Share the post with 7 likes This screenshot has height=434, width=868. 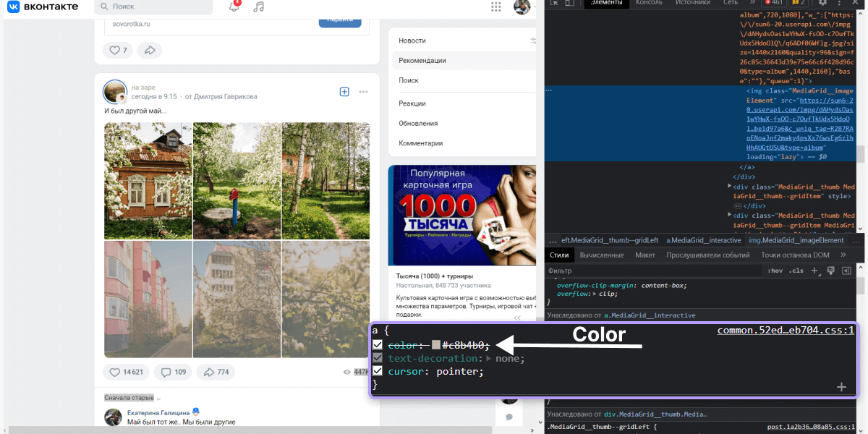[150, 50]
